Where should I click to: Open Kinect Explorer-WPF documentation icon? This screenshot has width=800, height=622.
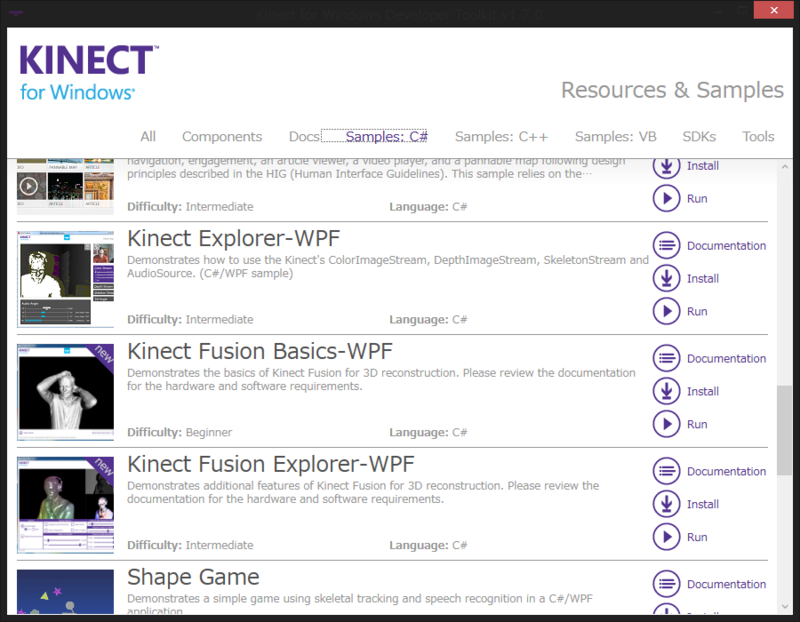click(666, 245)
